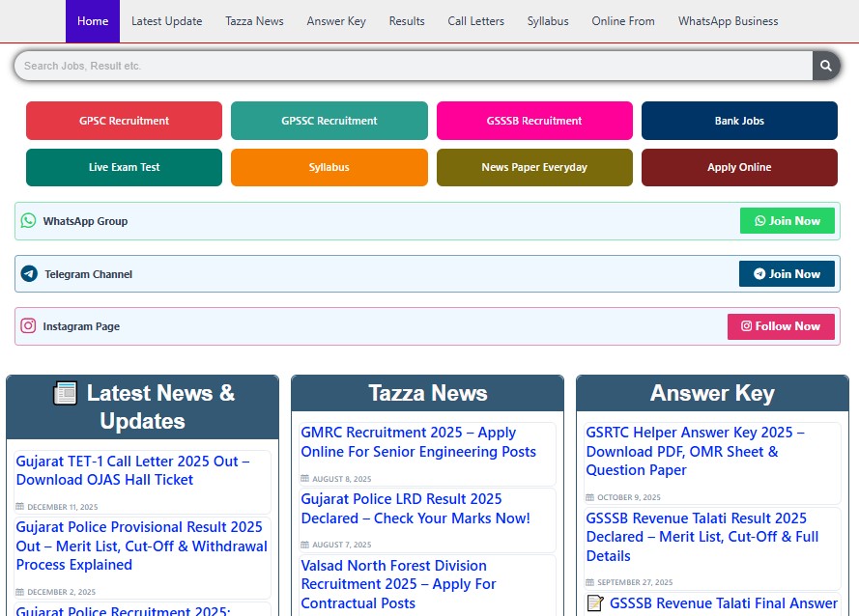Open the Live Exam Test tile
Screen dimensions: 859x616
click(124, 167)
